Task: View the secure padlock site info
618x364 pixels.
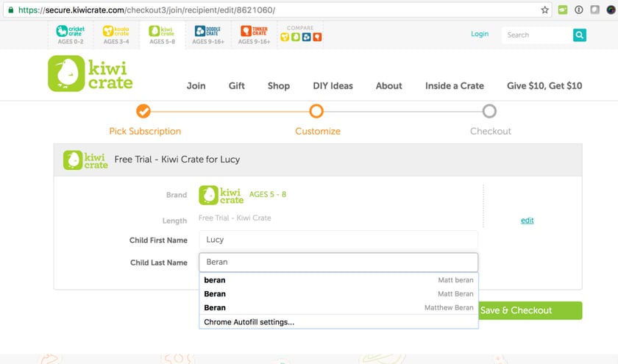Action: [10, 10]
